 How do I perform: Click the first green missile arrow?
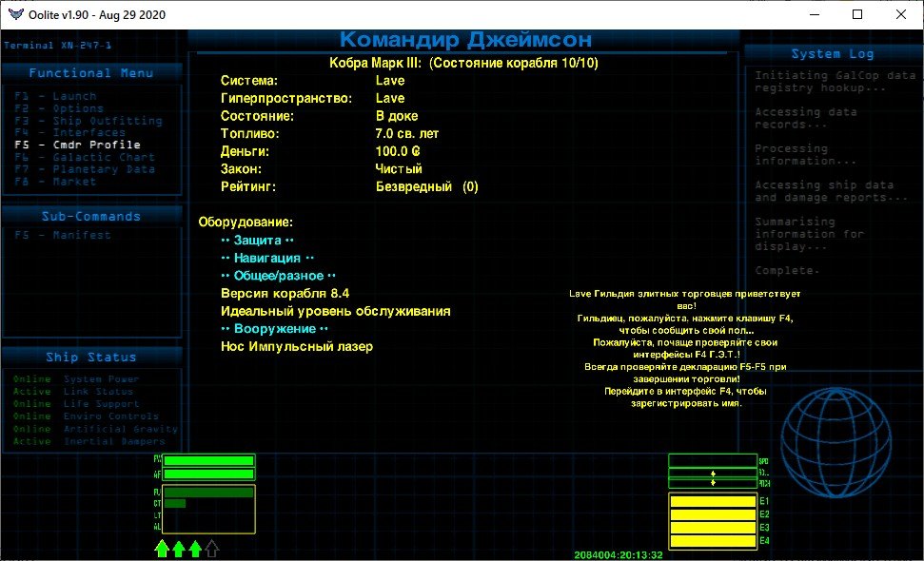(x=162, y=548)
